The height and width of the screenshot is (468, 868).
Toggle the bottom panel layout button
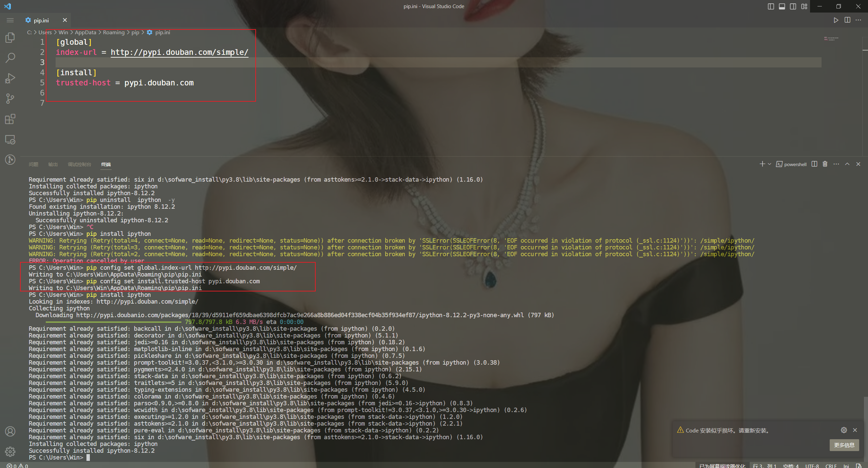[x=782, y=6]
